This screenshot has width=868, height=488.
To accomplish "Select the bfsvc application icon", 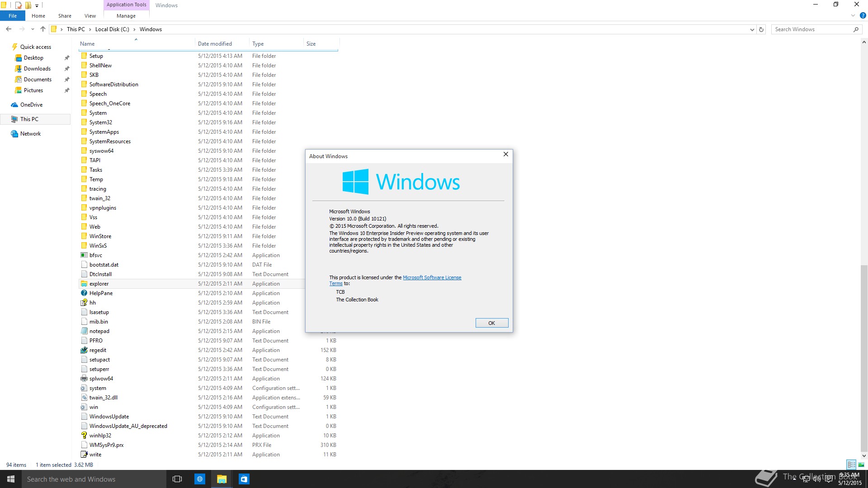I will coord(84,255).
